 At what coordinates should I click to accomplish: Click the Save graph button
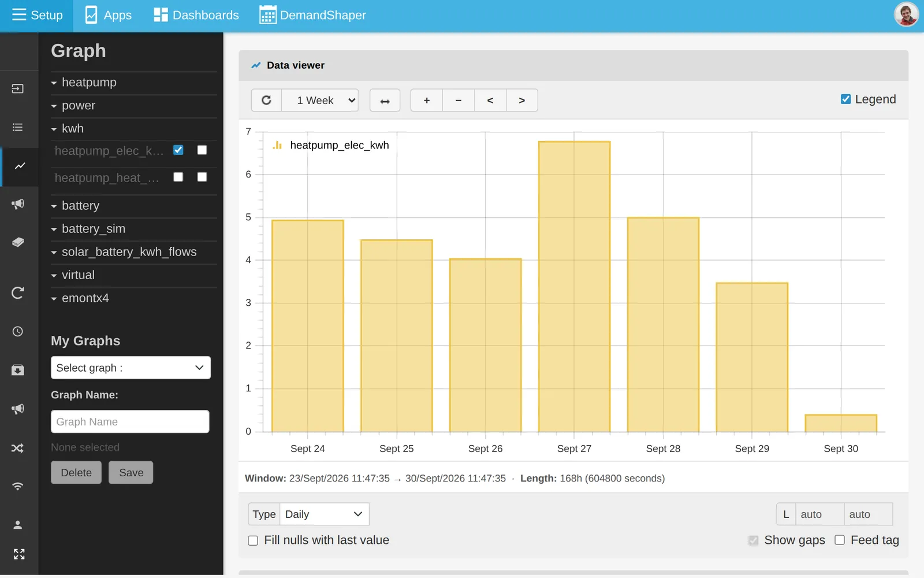(131, 472)
